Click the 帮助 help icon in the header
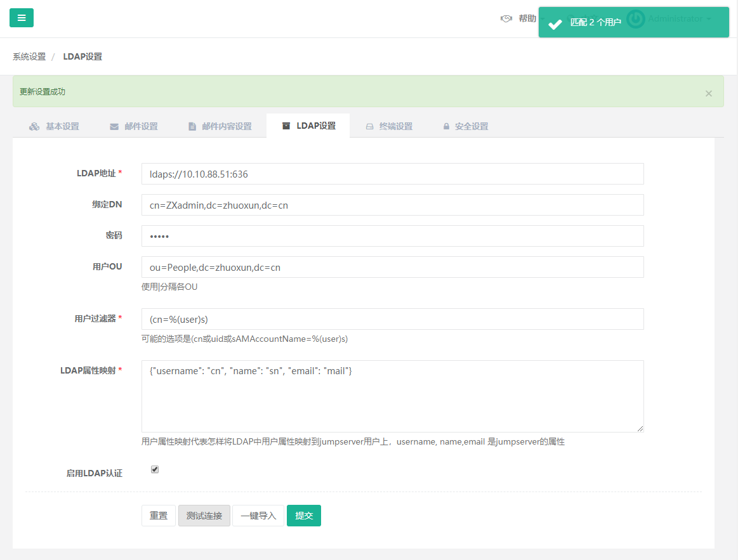Screen dimensions: 738x560 [x=505, y=18]
